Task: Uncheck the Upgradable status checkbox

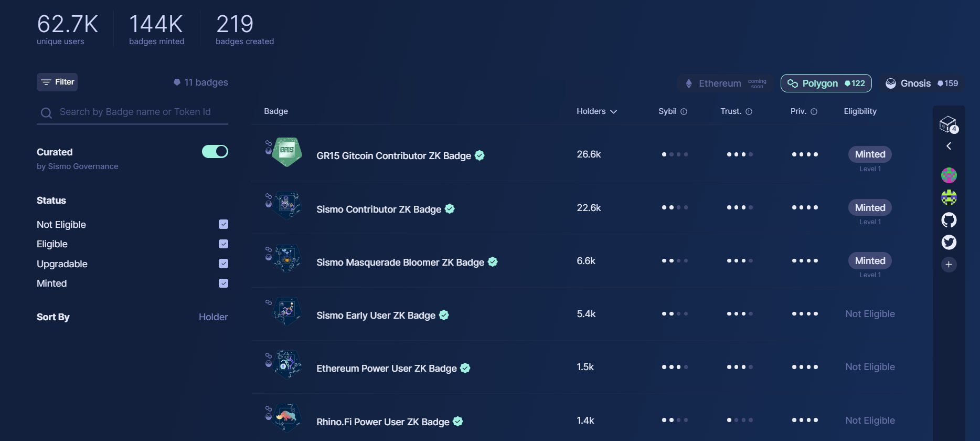Action: click(x=223, y=264)
